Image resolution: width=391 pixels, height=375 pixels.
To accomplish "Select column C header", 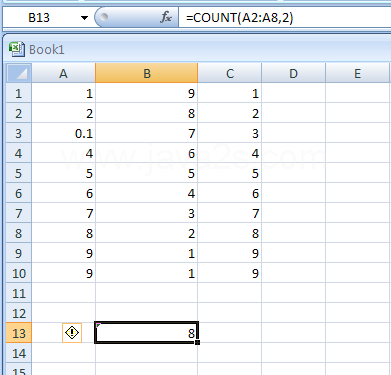I will 230,73.
